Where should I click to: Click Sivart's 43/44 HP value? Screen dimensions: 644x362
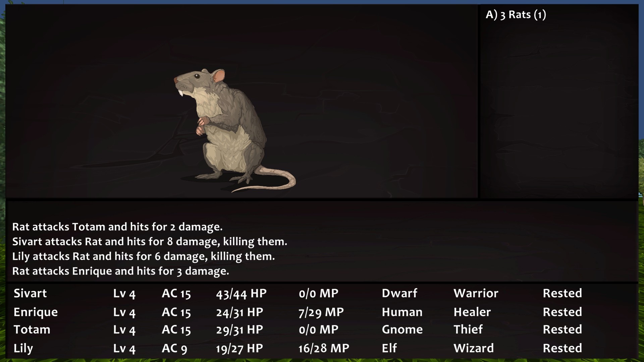[241, 294]
